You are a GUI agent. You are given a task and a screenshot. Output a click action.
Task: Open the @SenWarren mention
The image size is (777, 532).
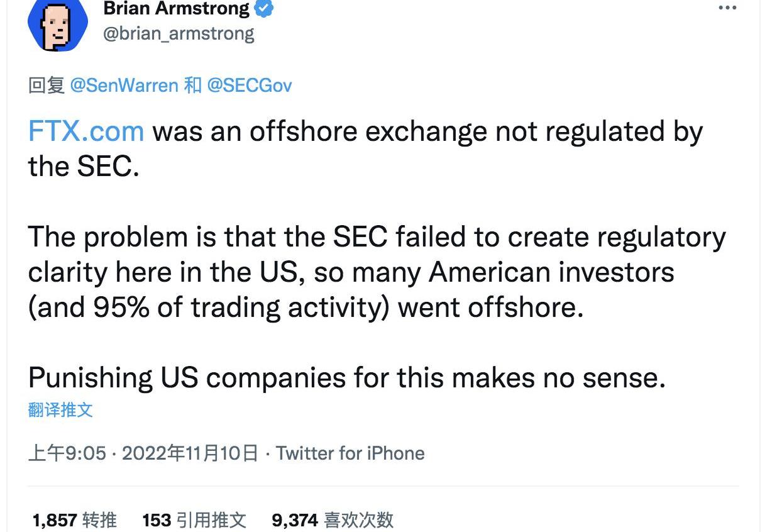(124, 86)
